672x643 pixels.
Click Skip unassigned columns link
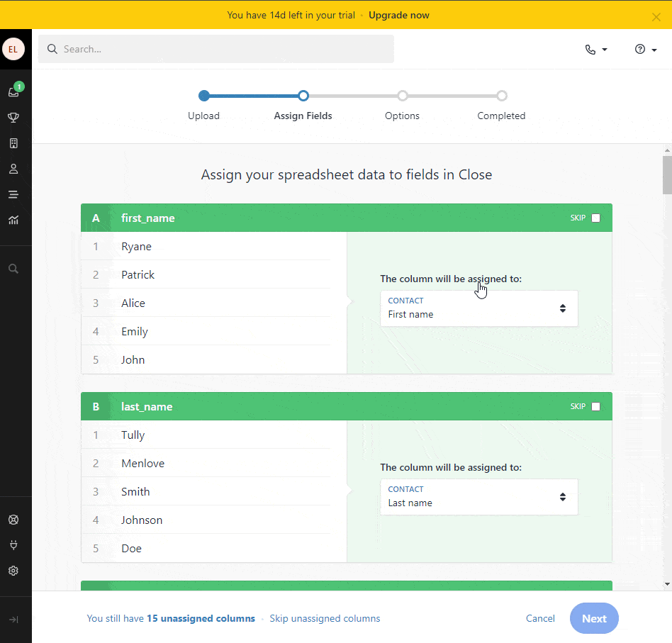pyautogui.click(x=325, y=619)
